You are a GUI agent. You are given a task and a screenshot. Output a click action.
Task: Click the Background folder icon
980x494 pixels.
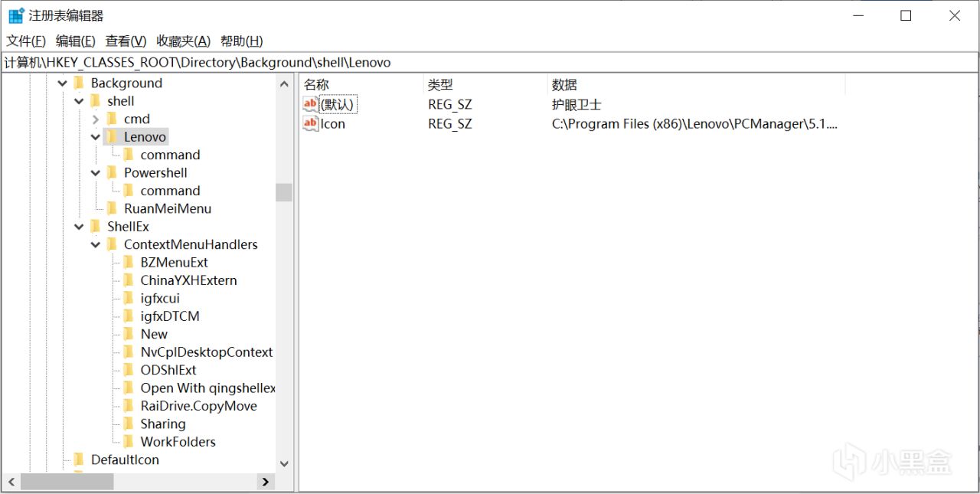(78, 83)
